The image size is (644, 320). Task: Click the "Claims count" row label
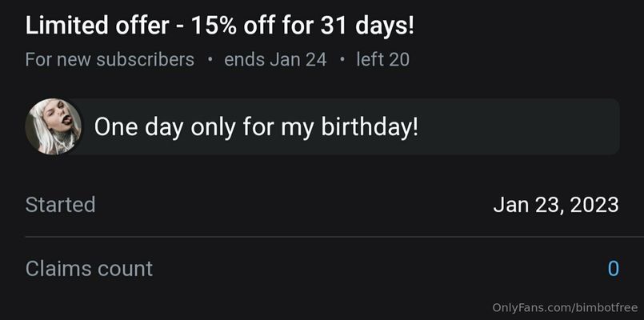[x=89, y=269]
